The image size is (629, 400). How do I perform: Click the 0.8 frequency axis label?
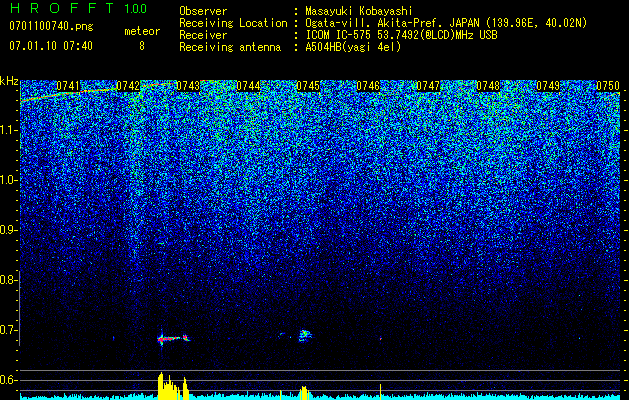8,280
